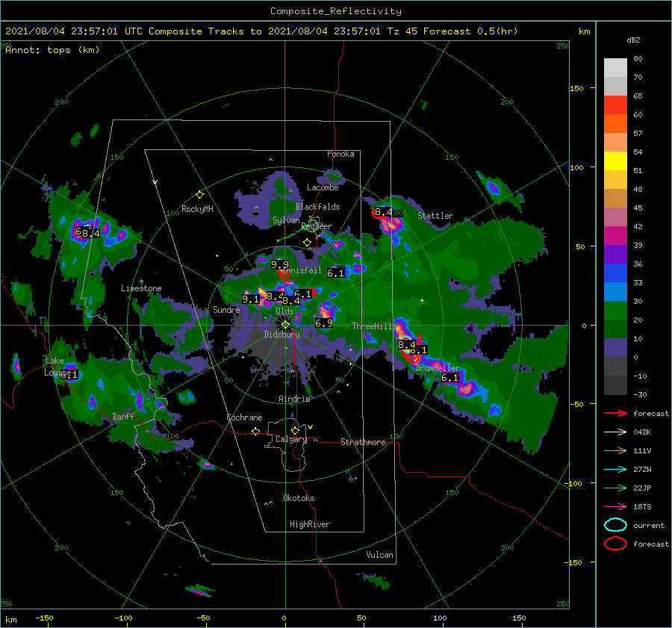Select the magenta 18TS track arrow
Screen dimensions: 672x628
point(615,507)
